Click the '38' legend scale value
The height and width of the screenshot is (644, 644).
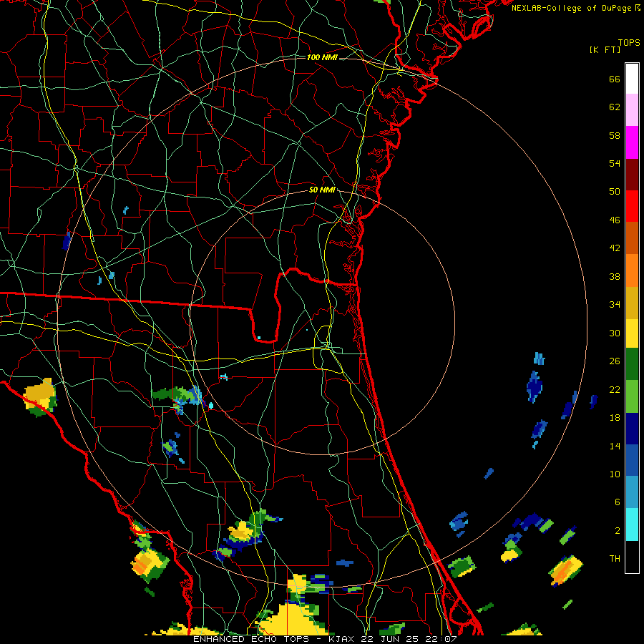[x=615, y=276]
